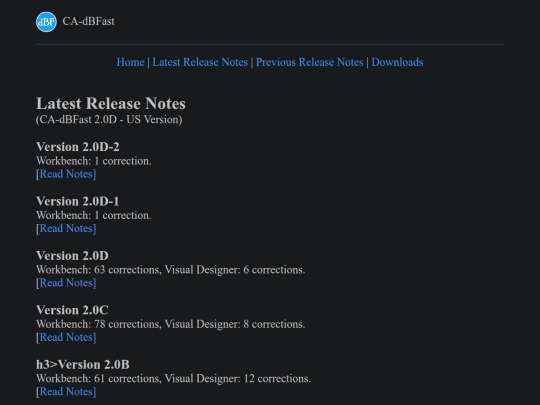Viewport: 540px width, 405px height.
Task: Click 'Workbench: 78 corrections' line
Action: (x=170, y=324)
